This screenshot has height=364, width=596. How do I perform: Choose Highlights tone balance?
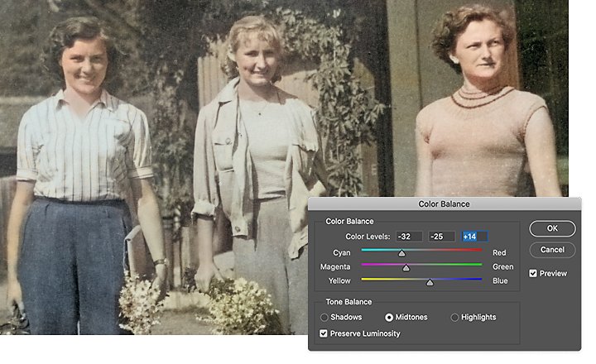(454, 318)
